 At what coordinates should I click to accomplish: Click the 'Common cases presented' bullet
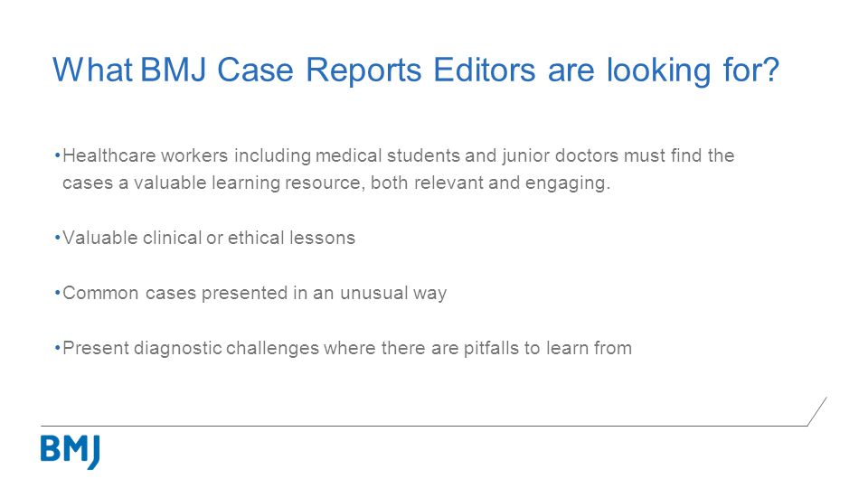(254, 293)
